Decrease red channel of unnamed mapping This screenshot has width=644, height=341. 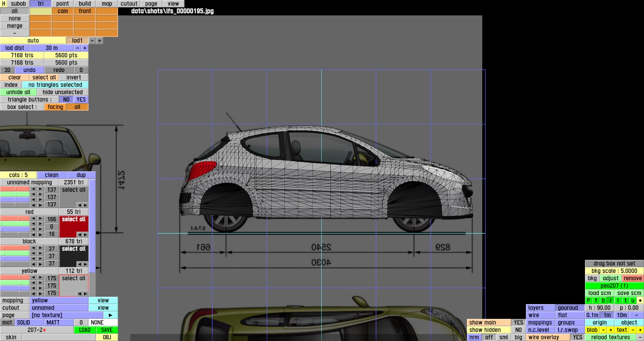tap(33, 189)
